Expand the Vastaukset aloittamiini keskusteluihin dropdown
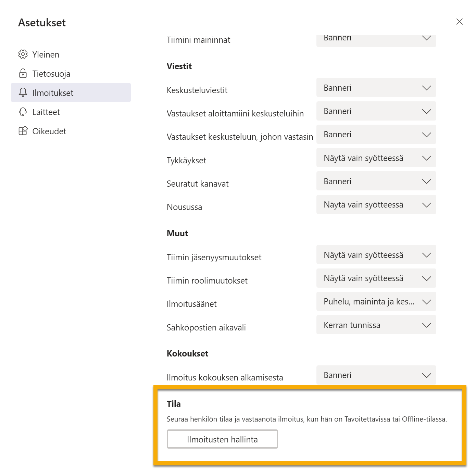 (x=376, y=111)
